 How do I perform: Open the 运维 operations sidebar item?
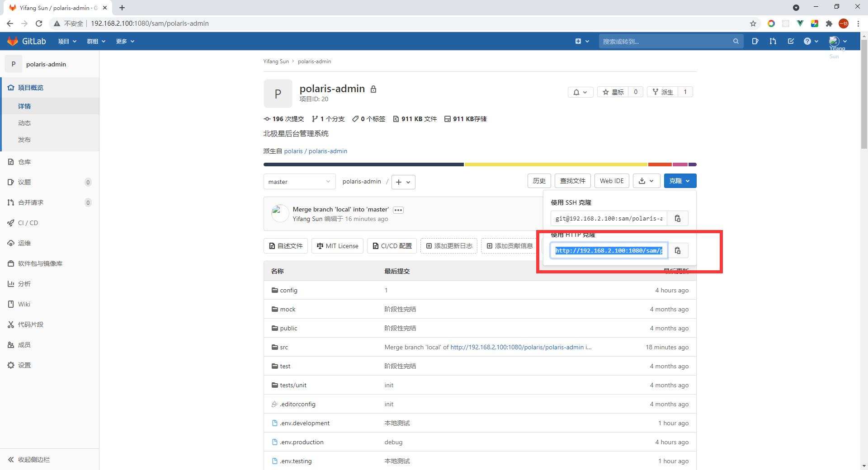coord(50,243)
